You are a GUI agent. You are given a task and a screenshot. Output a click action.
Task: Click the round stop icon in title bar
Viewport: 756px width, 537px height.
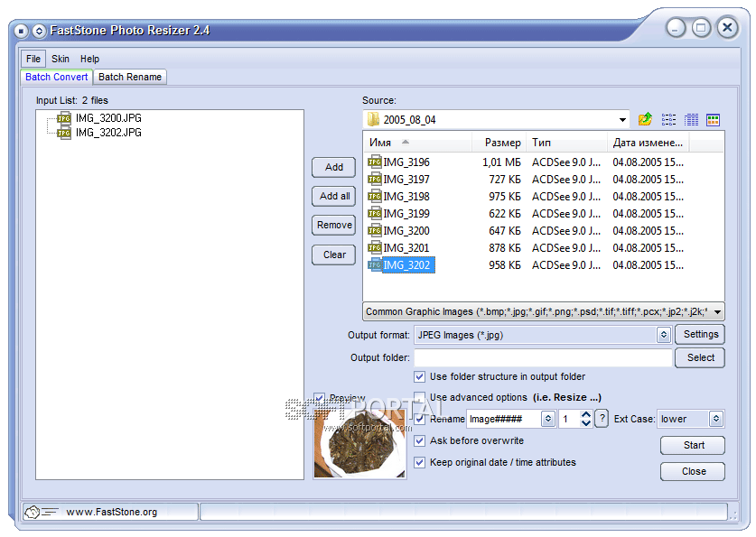(x=21, y=32)
